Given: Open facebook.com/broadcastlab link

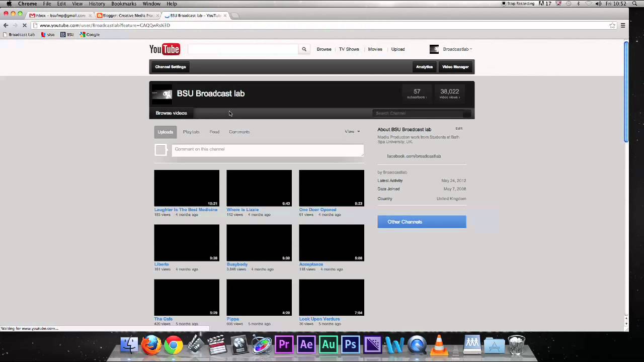Looking at the screenshot, I should pos(414,156).
